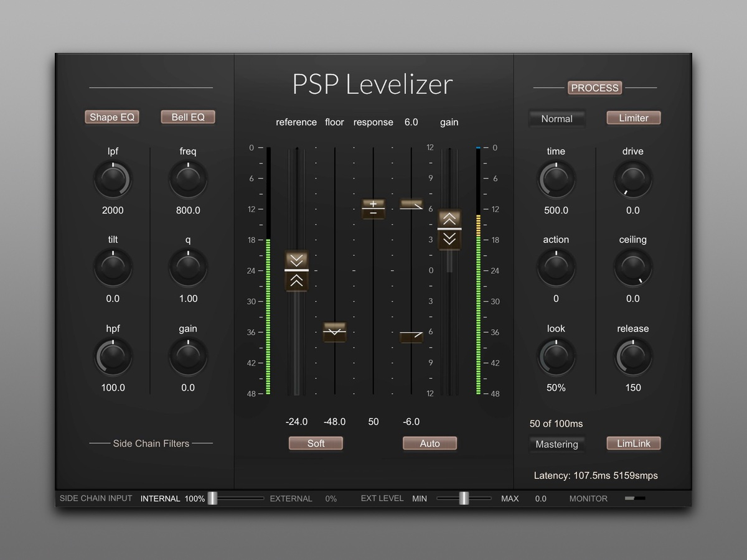Toggle the MONITOR switch
Viewport: 747px width, 560px height.
[x=635, y=498]
